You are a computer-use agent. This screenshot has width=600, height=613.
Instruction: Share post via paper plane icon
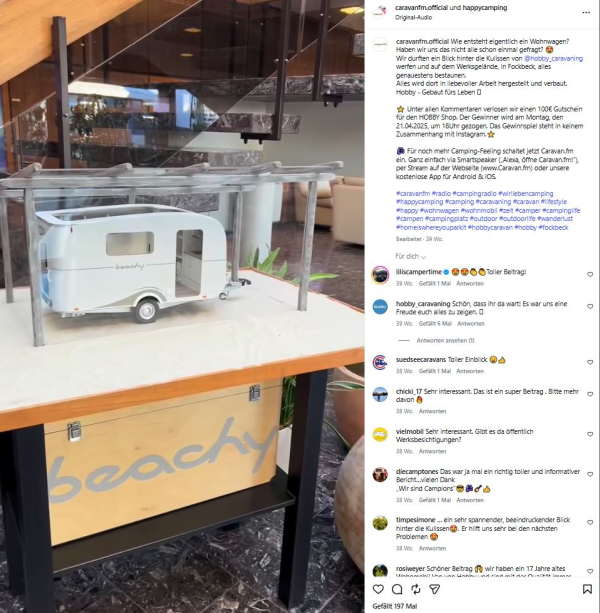click(435, 589)
